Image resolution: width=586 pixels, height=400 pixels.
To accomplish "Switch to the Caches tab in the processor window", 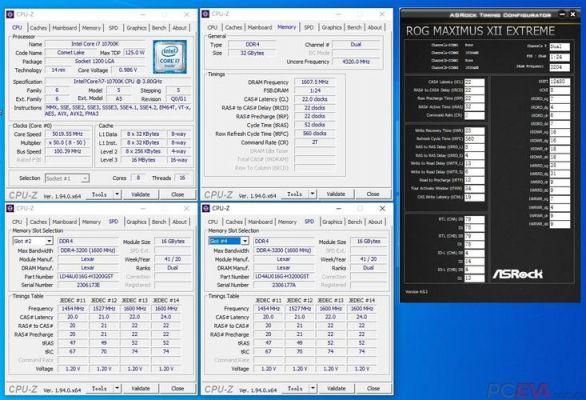I will (38, 28).
